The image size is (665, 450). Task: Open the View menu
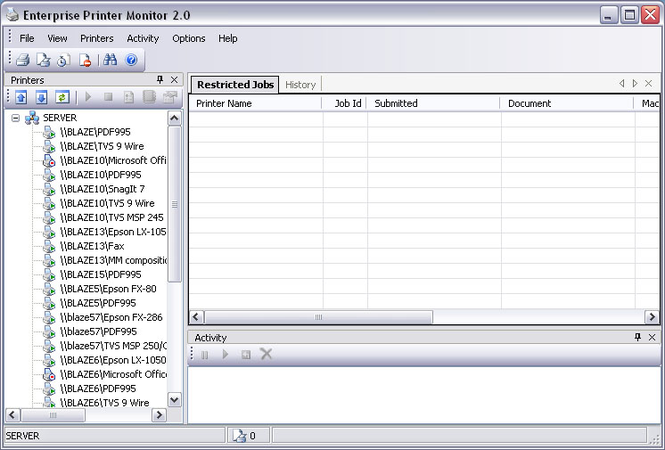click(x=57, y=38)
